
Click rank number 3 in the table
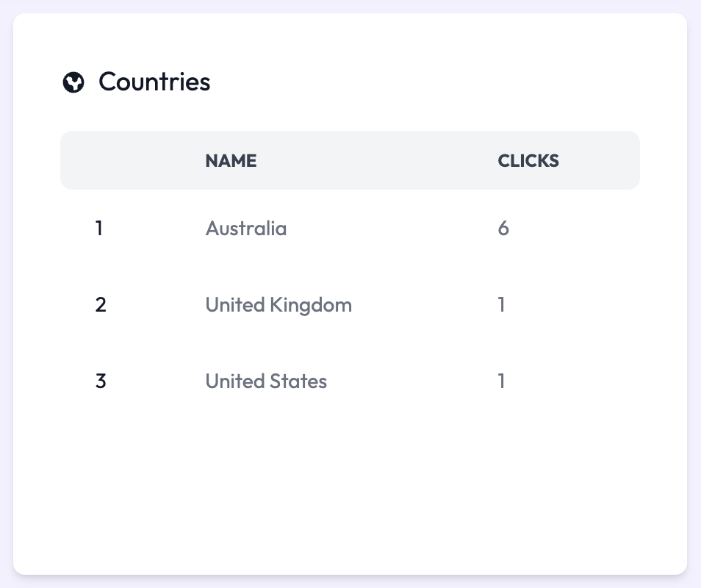point(101,381)
